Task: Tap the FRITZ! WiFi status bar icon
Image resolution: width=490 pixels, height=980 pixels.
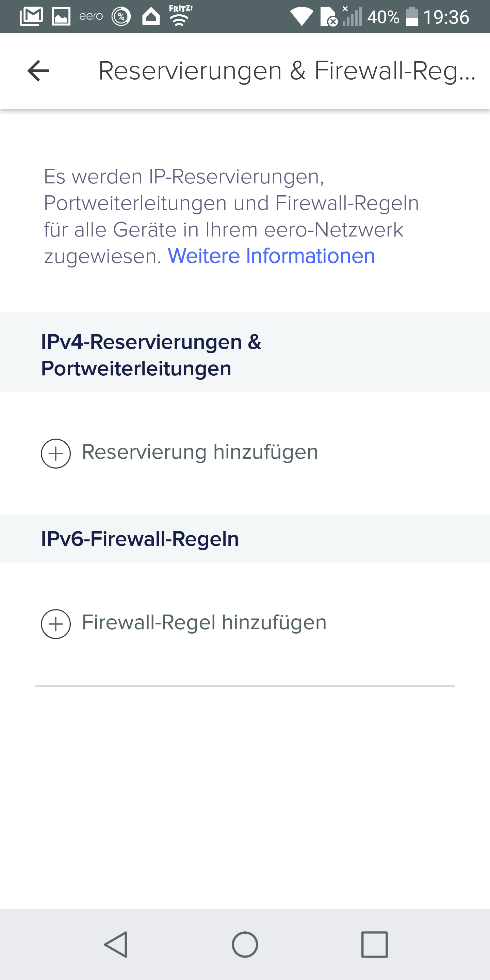Action: [180, 16]
